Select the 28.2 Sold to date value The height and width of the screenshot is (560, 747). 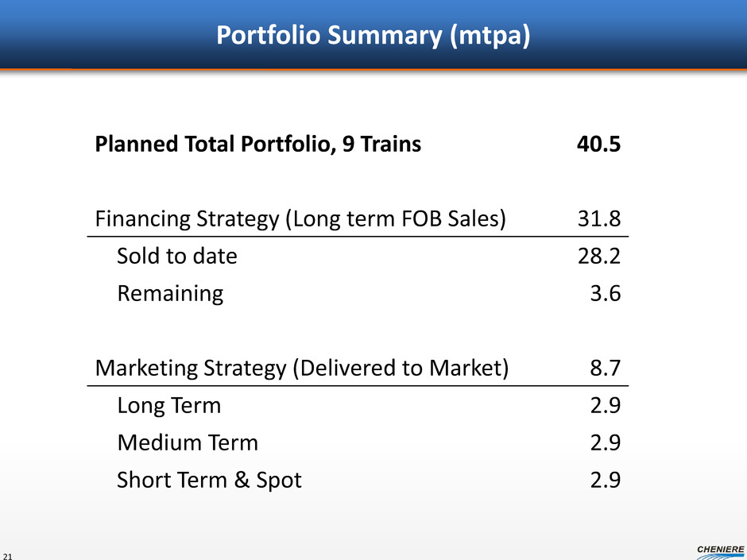tap(599, 257)
